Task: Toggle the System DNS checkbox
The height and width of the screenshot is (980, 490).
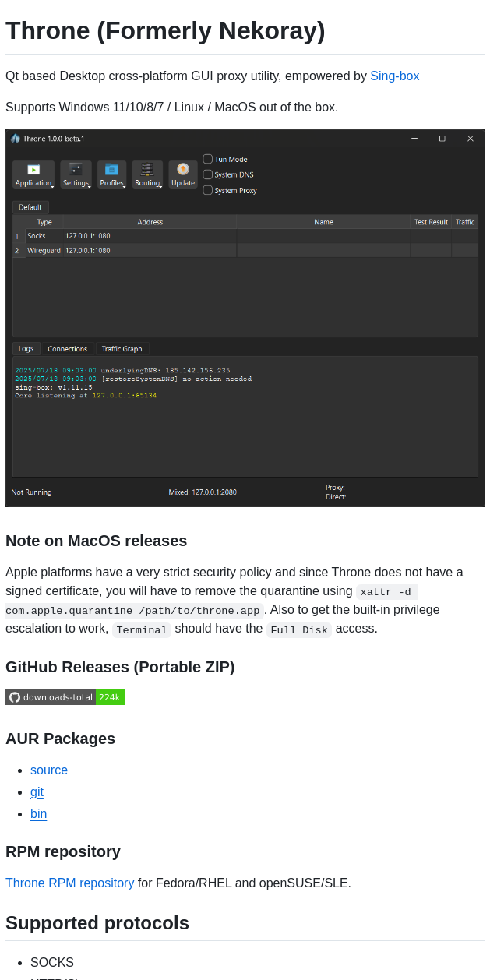Action: coord(208,174)
